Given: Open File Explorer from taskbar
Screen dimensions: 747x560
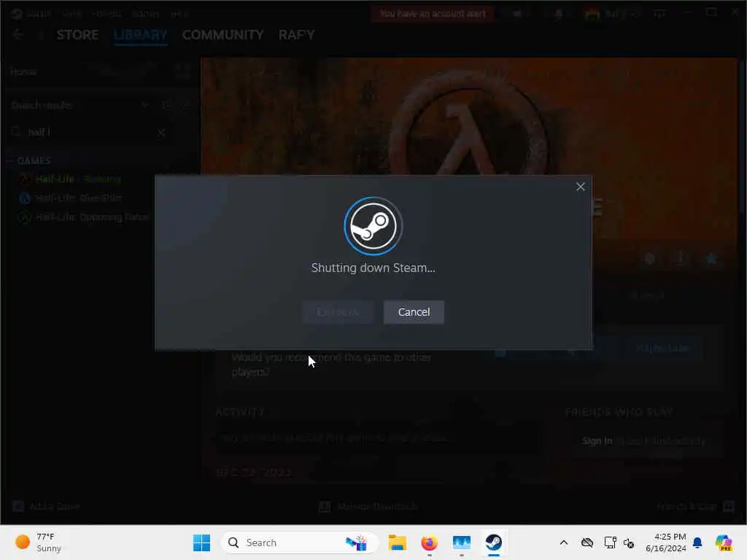Looking at the screenshot, I should coord(397,542).
